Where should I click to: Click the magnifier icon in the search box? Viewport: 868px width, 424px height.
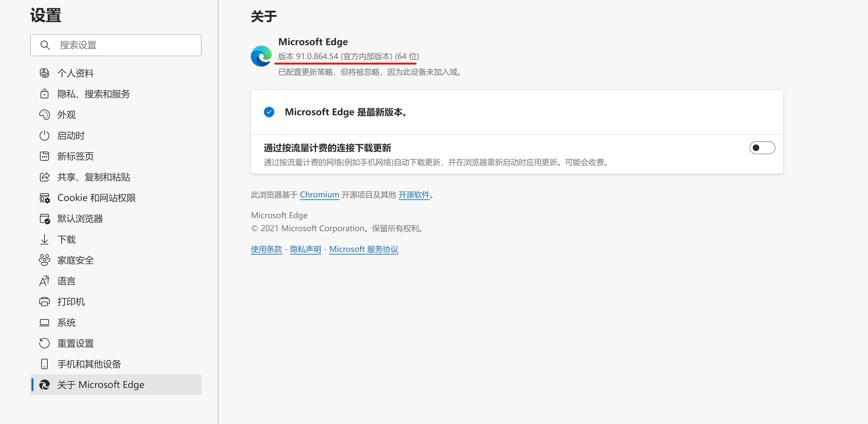click(45, 45)
